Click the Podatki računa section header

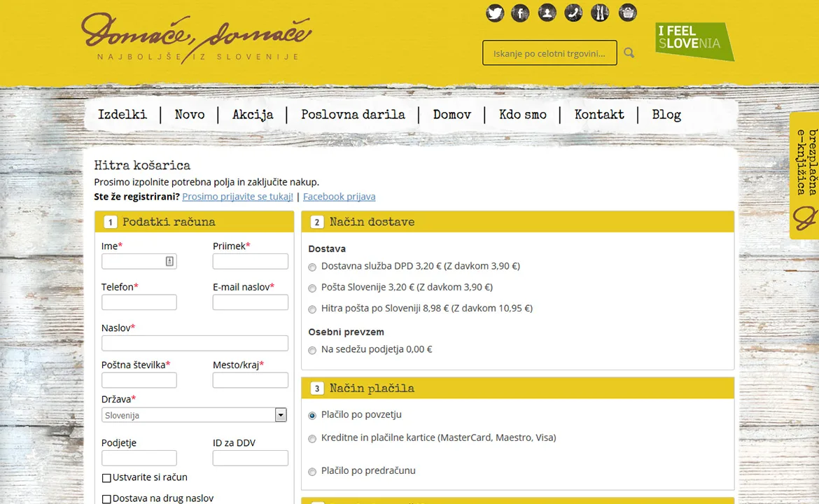tap(195, 222)
